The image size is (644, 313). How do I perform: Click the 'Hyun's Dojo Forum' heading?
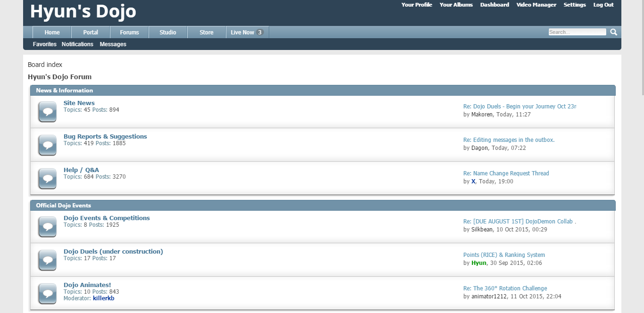(x=60, y=77)
